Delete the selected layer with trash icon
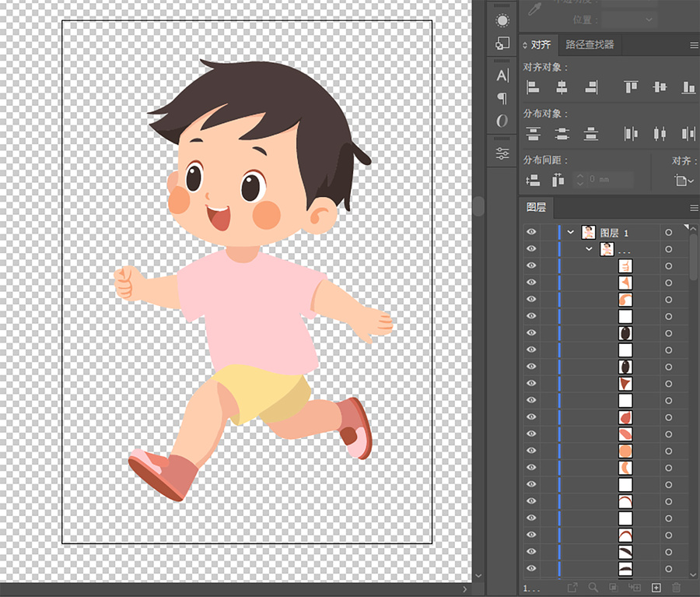700x597 pixels. coord(677,587)
